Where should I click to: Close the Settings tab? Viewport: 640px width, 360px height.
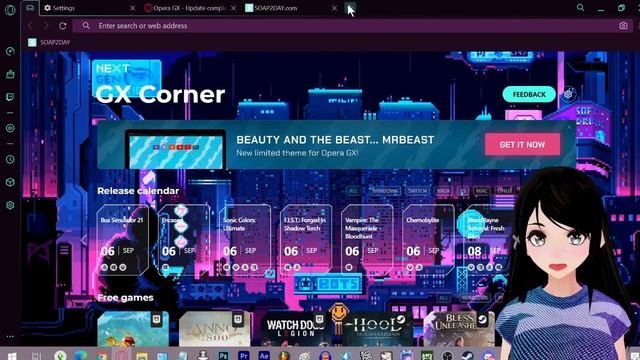point(132,8)
